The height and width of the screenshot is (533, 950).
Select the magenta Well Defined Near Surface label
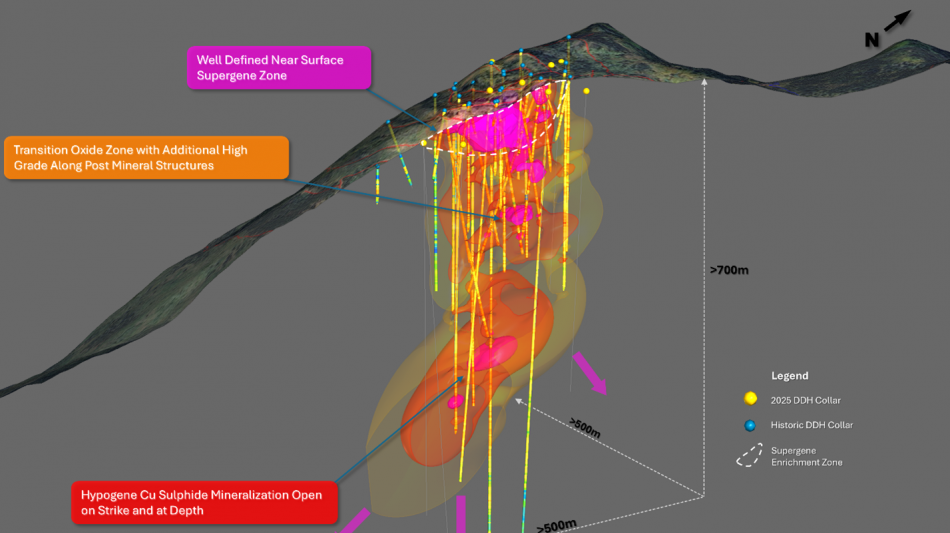pyautogui.click(x=278, y=68)
